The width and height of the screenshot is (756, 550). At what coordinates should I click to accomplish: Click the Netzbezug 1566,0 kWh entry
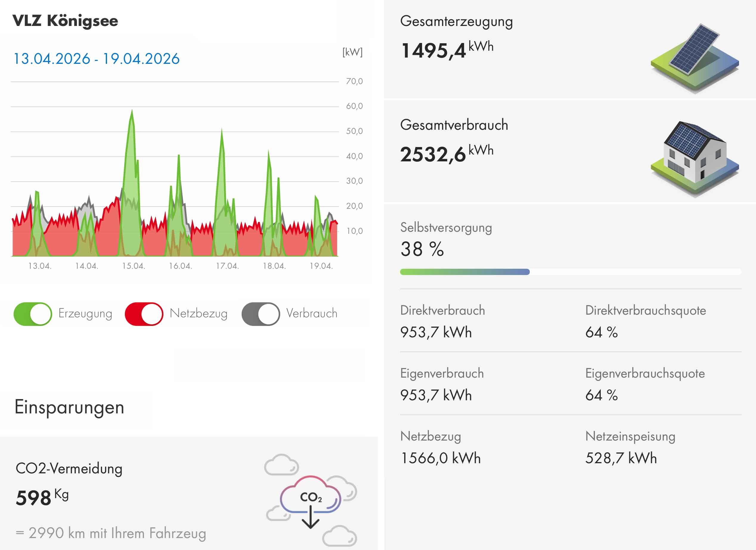coord(440,458)
